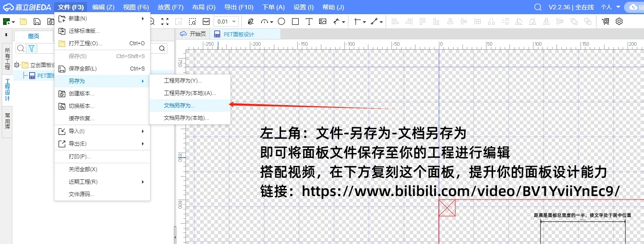The height and width of the screenshot is (244, 644).
Task: Click the cloud sync button
Action: [634, 7]
